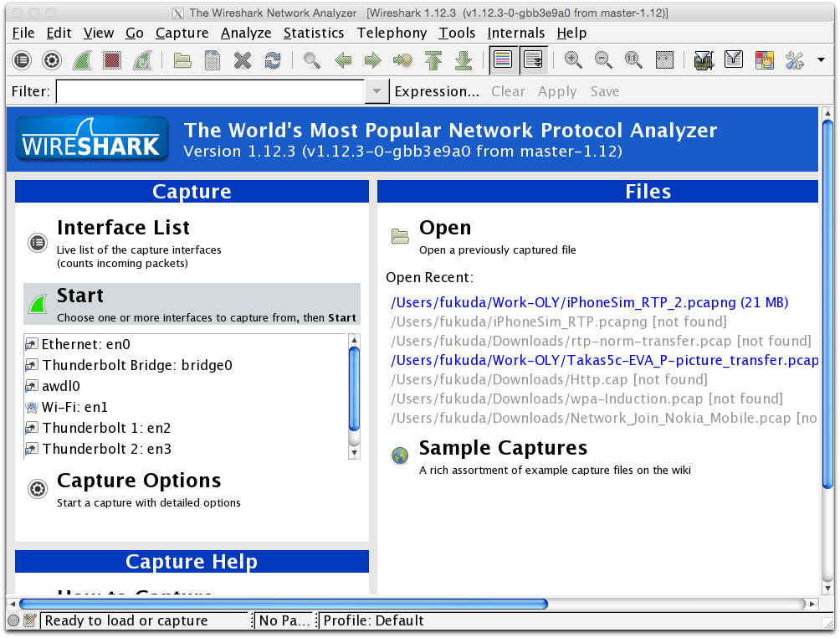Reset zoom to normal size icon

(633, 60)
